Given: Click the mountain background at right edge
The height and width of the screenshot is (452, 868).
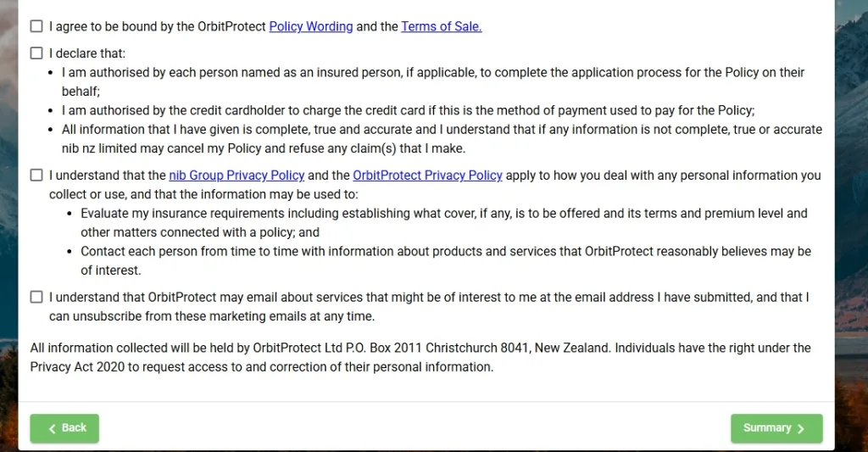Looking at the screenshot, I should [851, 254].
